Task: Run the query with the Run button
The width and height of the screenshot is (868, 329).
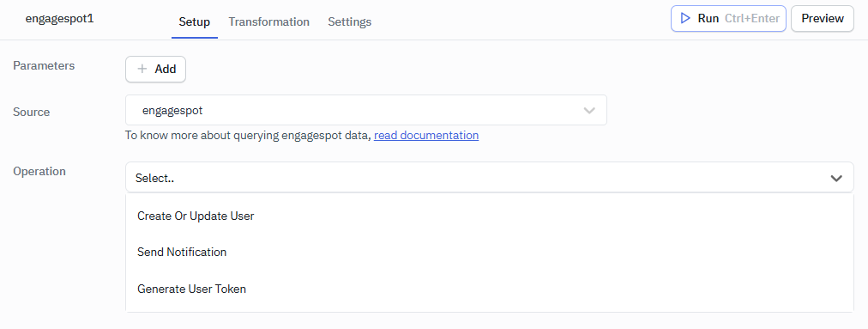Action: click(x=728, y=19)
